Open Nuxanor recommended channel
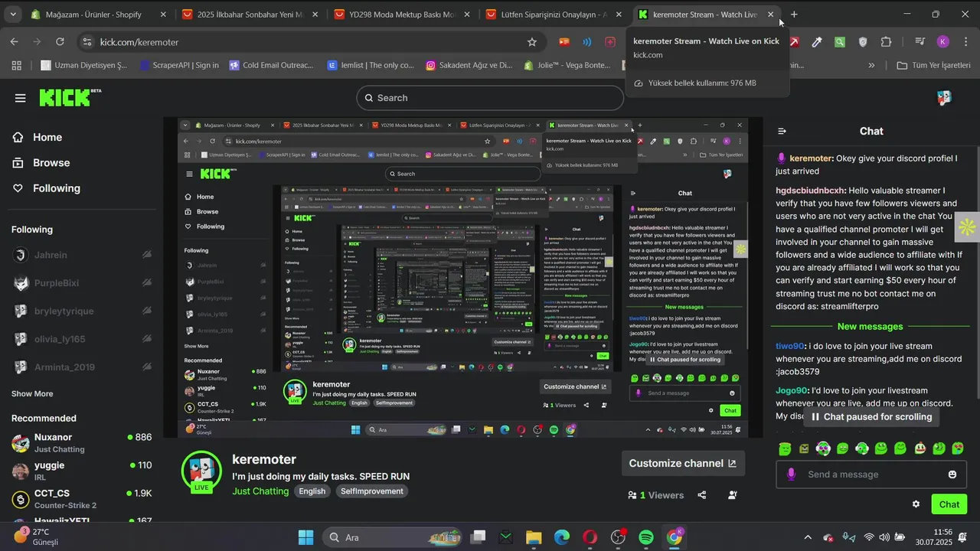 (x=81, y=443)
